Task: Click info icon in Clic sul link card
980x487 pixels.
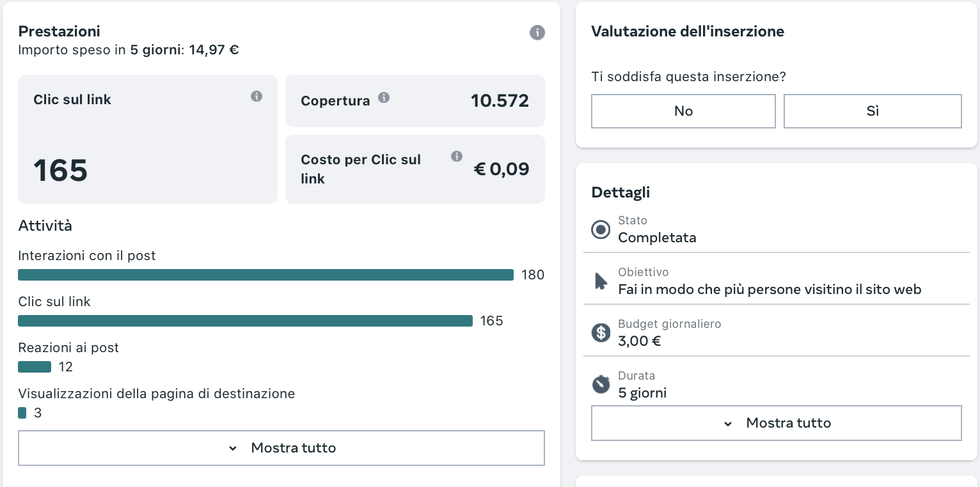Action: tap(257, 97)
